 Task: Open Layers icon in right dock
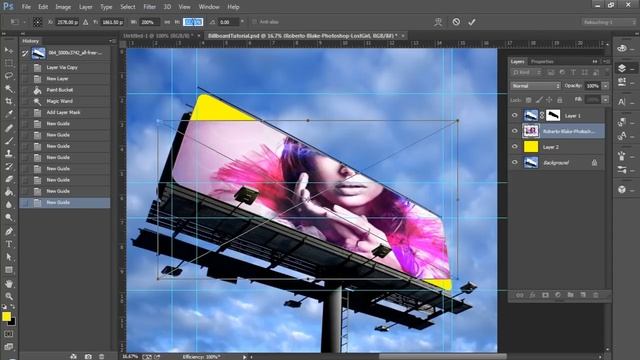pyautogui.click(x=622, y=68)
